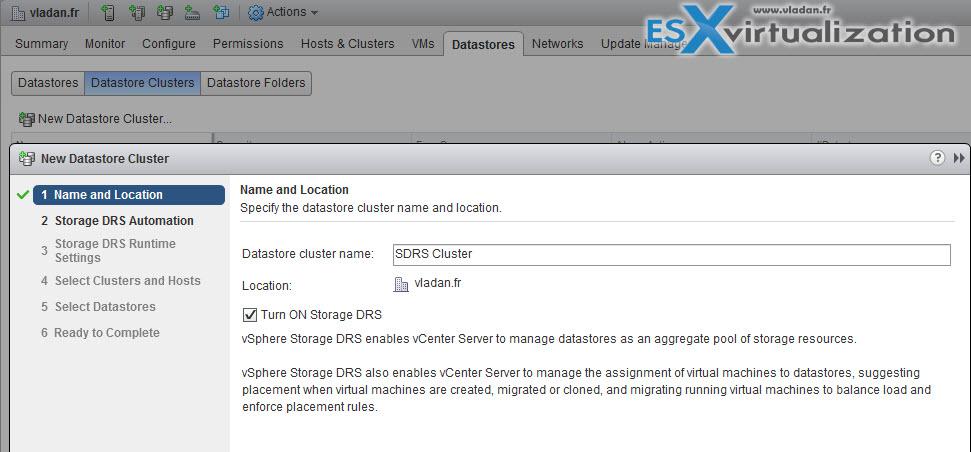This screenshot has height=452, width=971.
Task: Select step 4 Select Clusters and Hosts
Action: click(121, 280)
